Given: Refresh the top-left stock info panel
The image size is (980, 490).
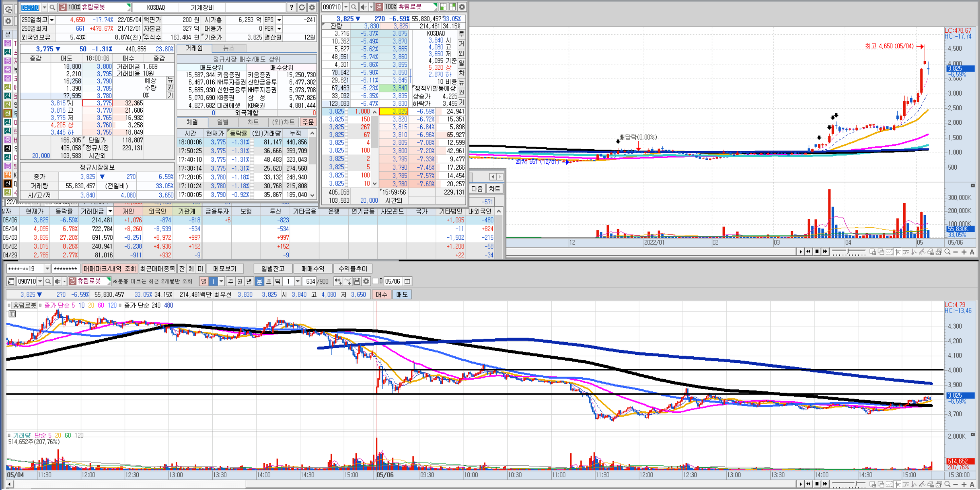Looking at the screenshot, I should coord(302,7).
